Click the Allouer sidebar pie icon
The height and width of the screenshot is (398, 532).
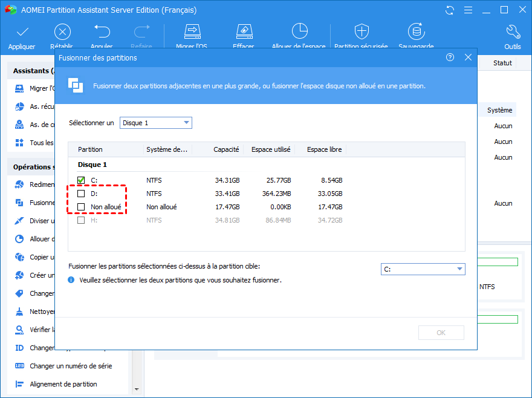pos(19,239)
